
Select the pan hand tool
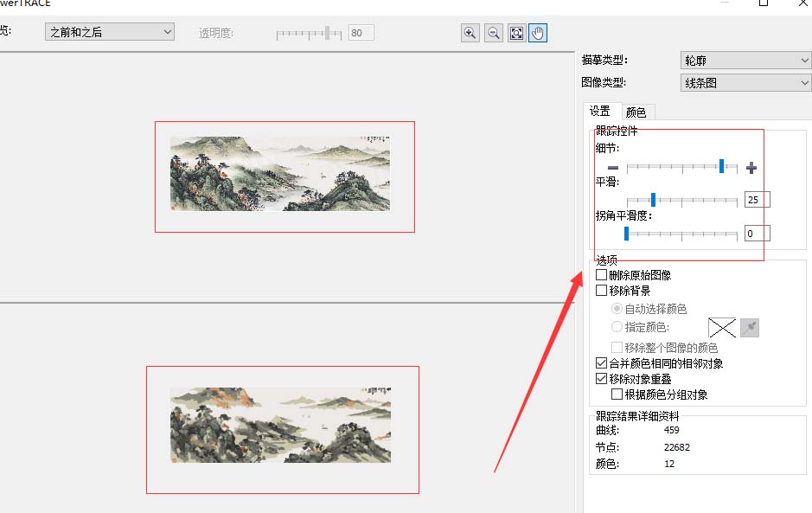pos(538,33)
